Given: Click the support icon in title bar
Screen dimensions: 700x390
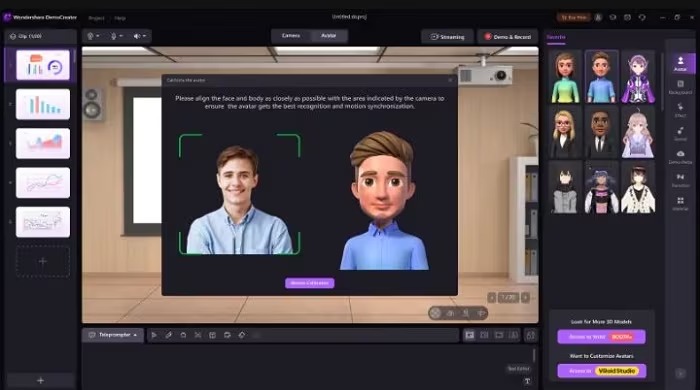Looking at the screenshot, I should tap(642, 17).
